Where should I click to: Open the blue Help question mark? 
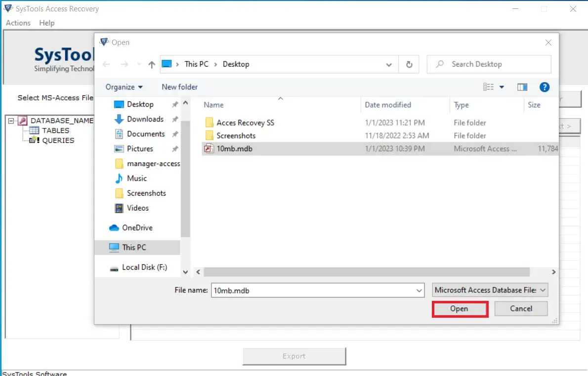pos(544,87)
